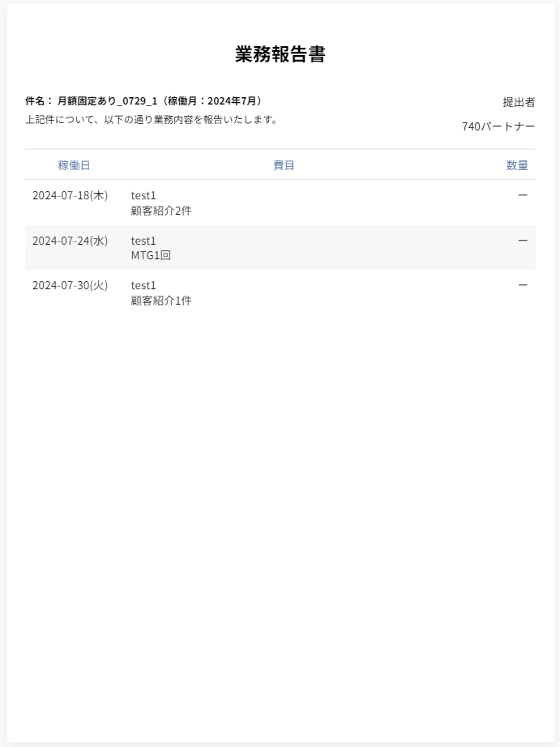The width and height of the screenshot is (560, 747).
Task: Click the MTG1回 entry
Action: (x=151, y=255)
